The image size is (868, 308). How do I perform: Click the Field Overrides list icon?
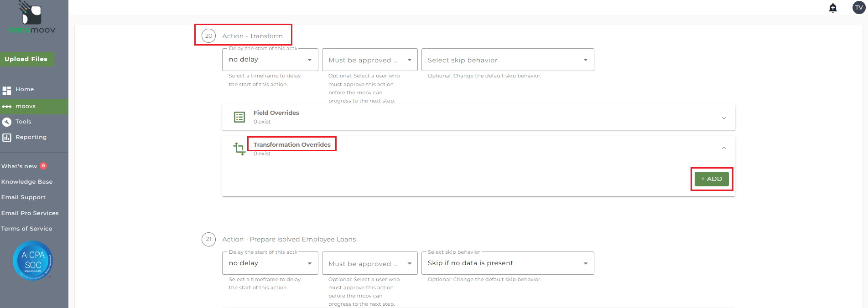pos(239,117)
